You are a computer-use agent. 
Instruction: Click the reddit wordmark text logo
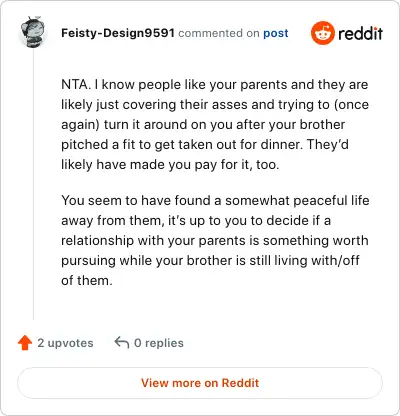(360, 33)
